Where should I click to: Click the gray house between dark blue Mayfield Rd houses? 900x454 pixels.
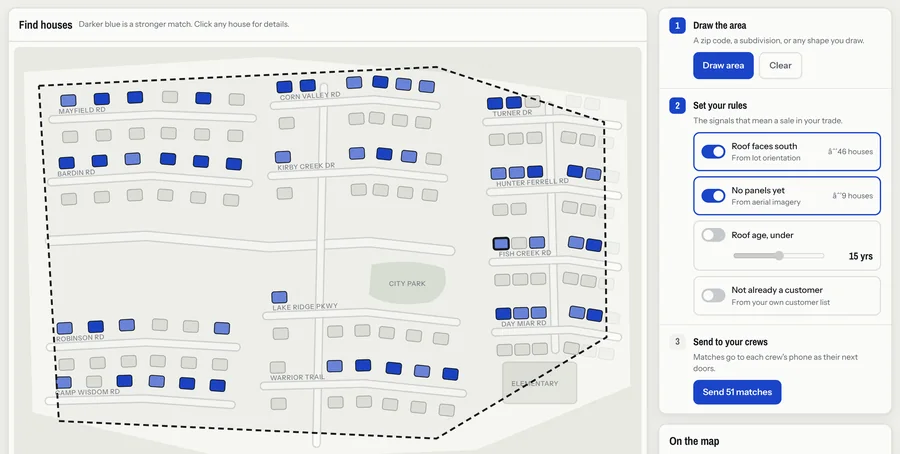pos(170,96)
